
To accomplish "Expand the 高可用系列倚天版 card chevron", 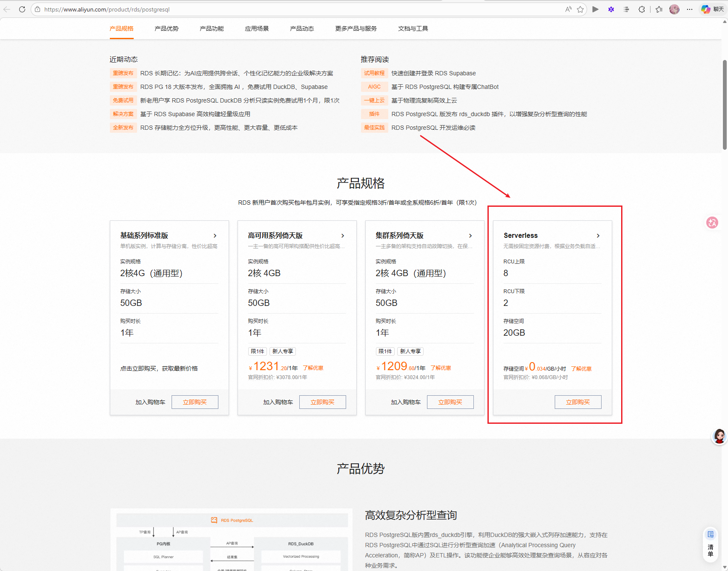I will pyautogui.click(x=343, y=236).
